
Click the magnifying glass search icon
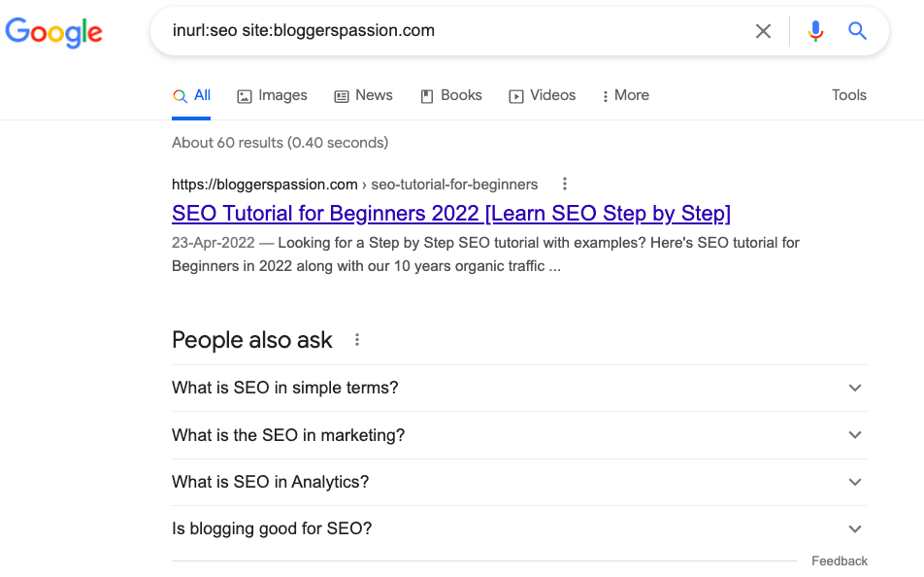tap(857, 31)
